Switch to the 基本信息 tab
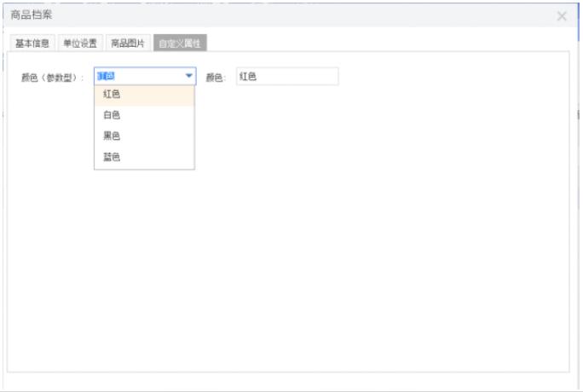 coord(32,43)
